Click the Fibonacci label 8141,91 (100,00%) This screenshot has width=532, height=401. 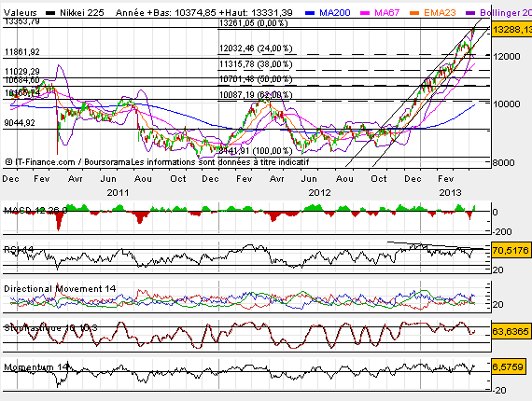click(256, 150)
